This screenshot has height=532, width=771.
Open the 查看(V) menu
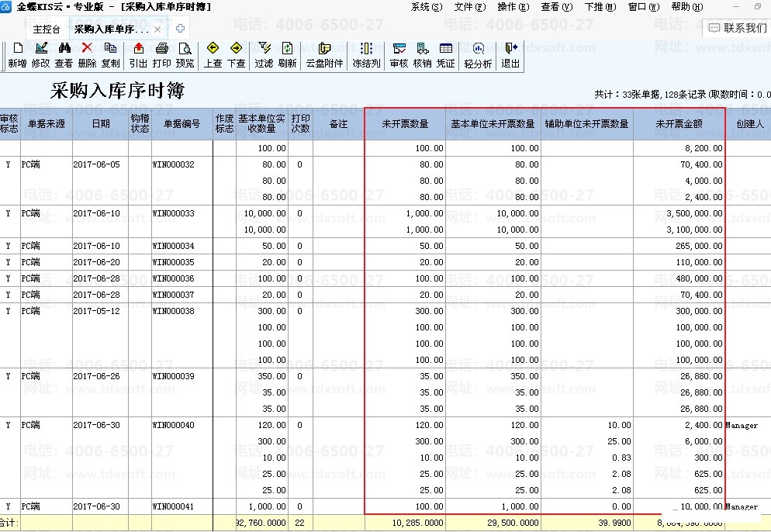[x=557, y=7]
